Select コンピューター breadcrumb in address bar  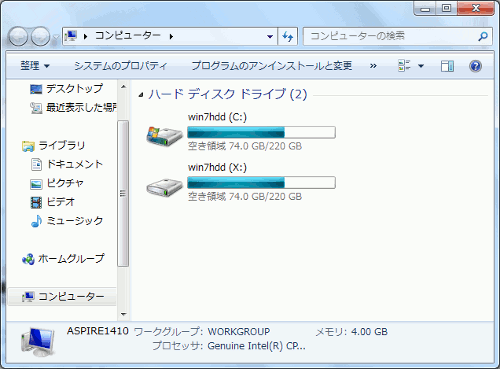128,36
